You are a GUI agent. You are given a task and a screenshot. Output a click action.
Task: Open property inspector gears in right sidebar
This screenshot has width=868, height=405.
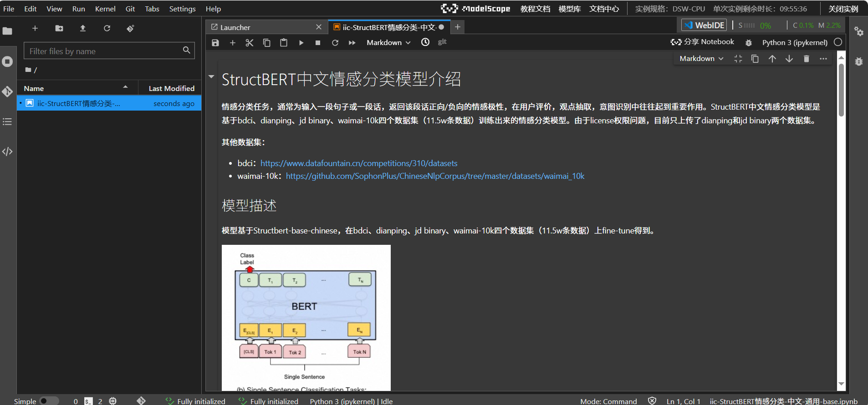[x=859, y=31]
